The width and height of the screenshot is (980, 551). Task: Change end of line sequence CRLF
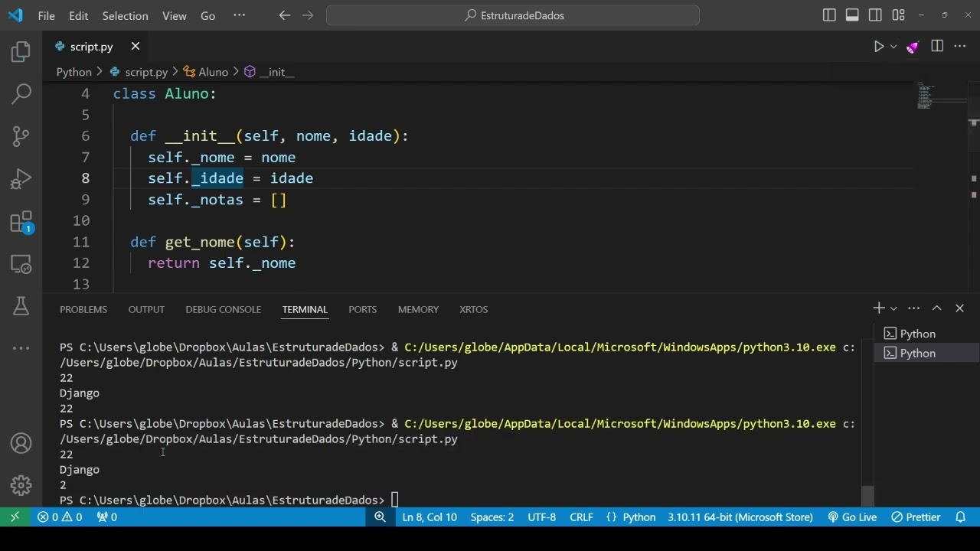(x=581, y=517)
